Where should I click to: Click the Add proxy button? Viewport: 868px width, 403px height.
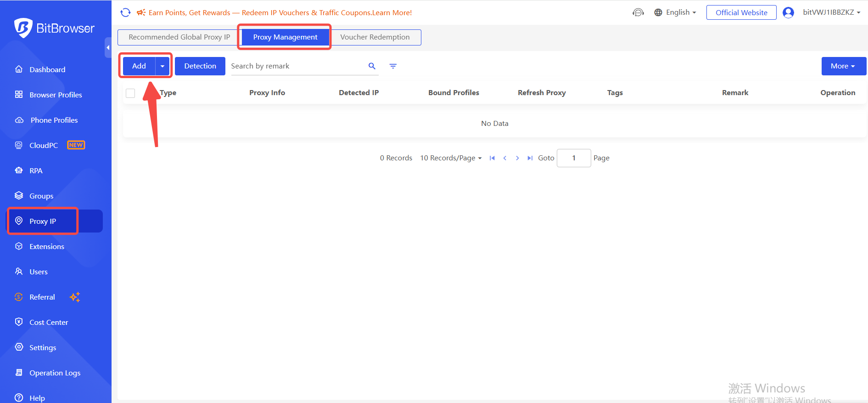[x=139, y=66]
